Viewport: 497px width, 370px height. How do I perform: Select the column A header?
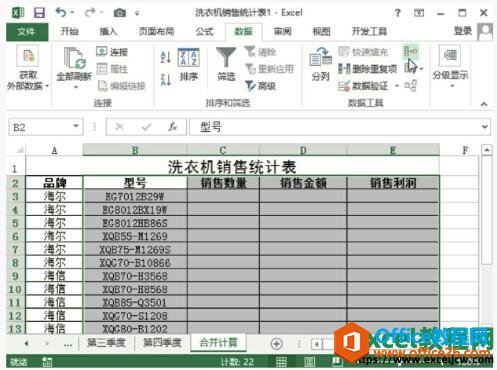[54, 150]
